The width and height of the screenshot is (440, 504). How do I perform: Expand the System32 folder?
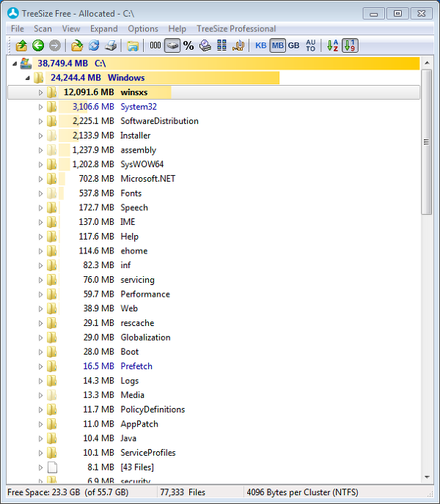pos(40,107)
